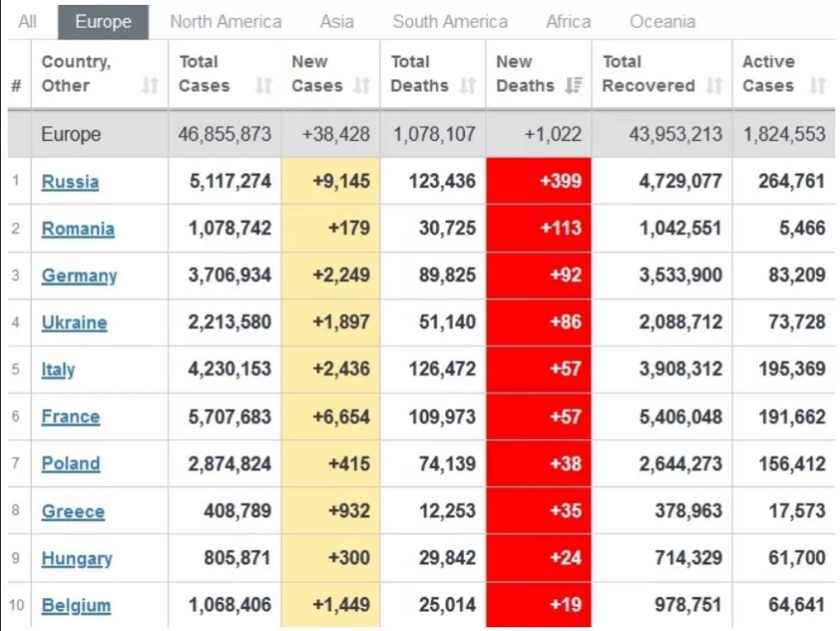The width and height of the screenshot is (840, 631).
Task: Switch to the South America tab
Action: [x=449, y=21]
